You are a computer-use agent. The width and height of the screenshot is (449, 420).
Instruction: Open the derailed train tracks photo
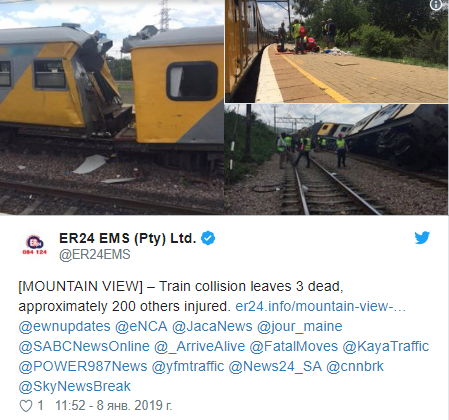(336, 159)
